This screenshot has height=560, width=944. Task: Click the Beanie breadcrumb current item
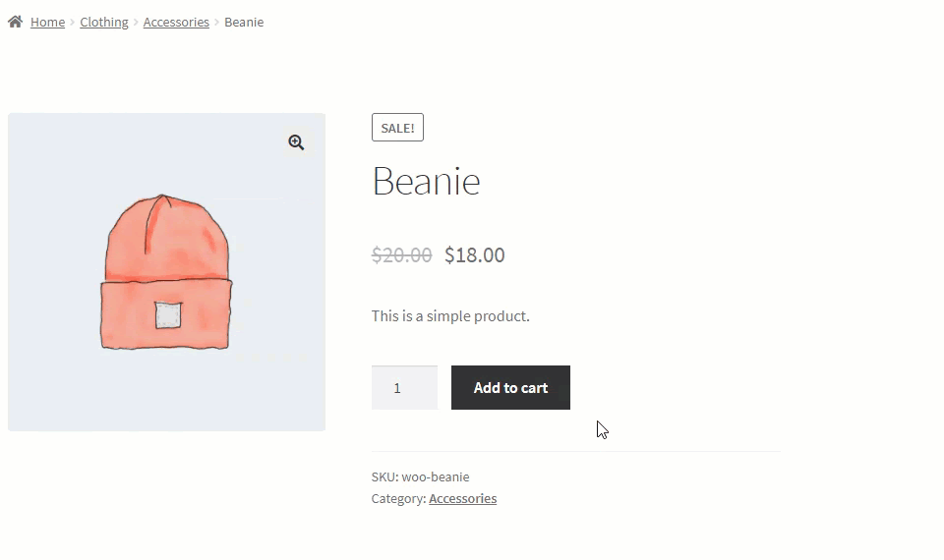(244, 23)
